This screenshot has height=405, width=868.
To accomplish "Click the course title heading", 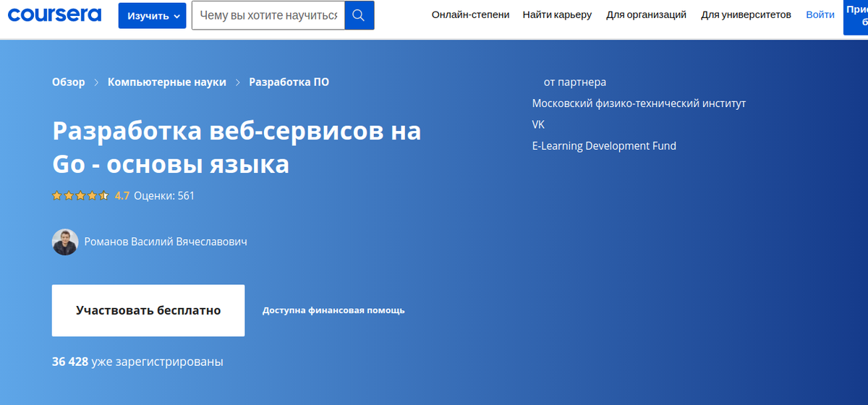I will (237, 148).
